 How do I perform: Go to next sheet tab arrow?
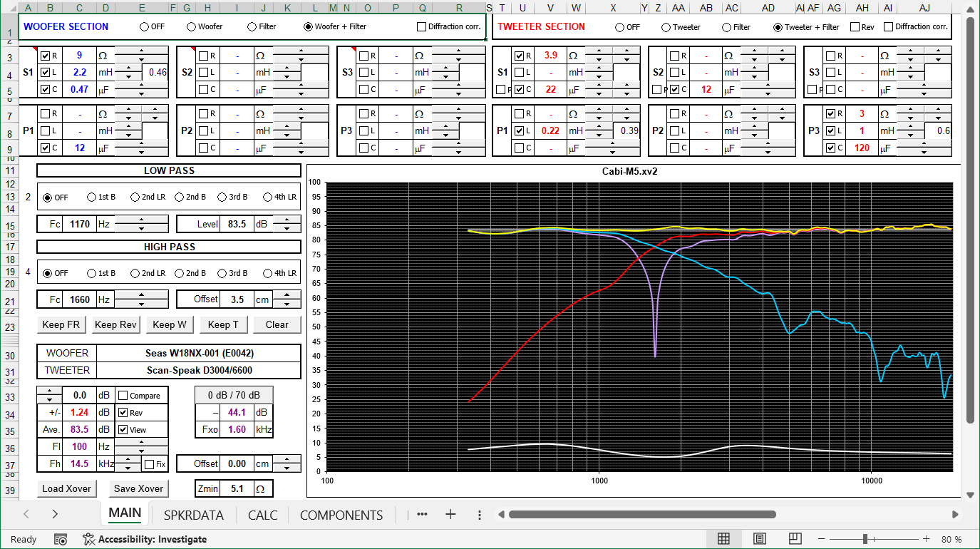[55, 514]
